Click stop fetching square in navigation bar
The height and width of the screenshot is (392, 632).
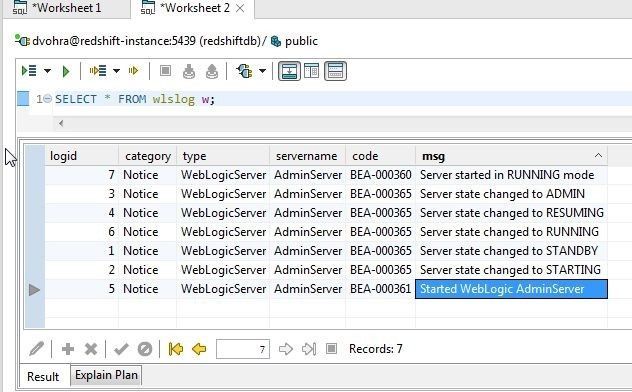(x=331, y=348)
